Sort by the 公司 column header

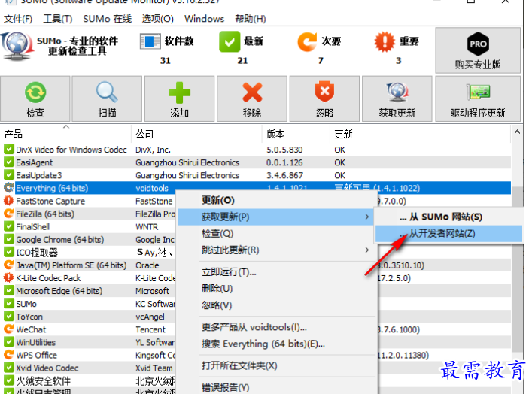tap(197, 134)
